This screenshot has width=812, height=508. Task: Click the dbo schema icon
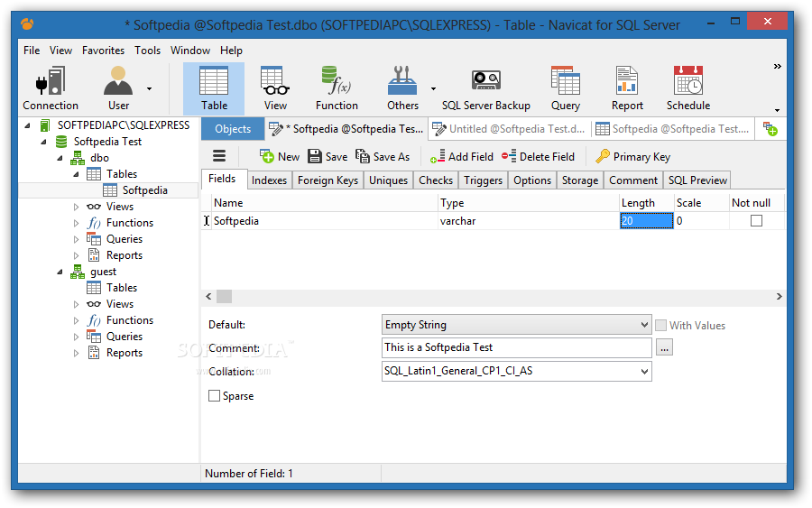[78, 157]
